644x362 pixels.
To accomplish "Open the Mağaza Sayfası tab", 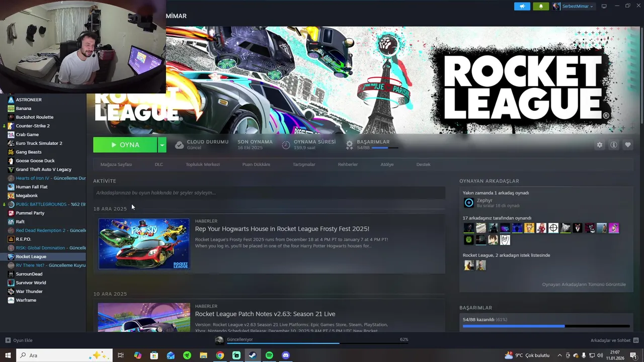I will [x=116, y=164].
